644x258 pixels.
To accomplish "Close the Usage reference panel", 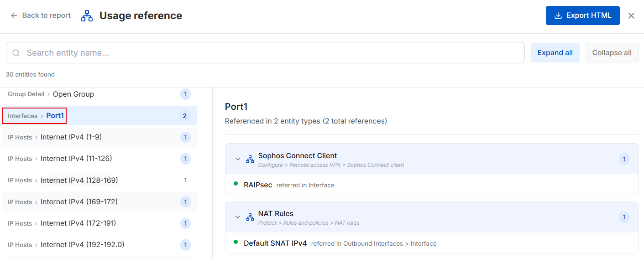I will coord(631,15).
